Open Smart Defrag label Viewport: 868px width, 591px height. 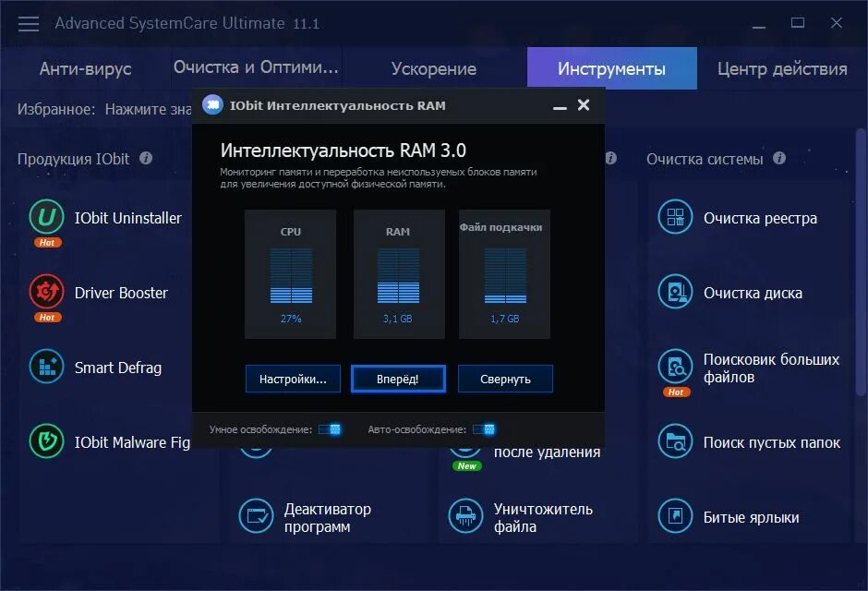tap(118, 368)
